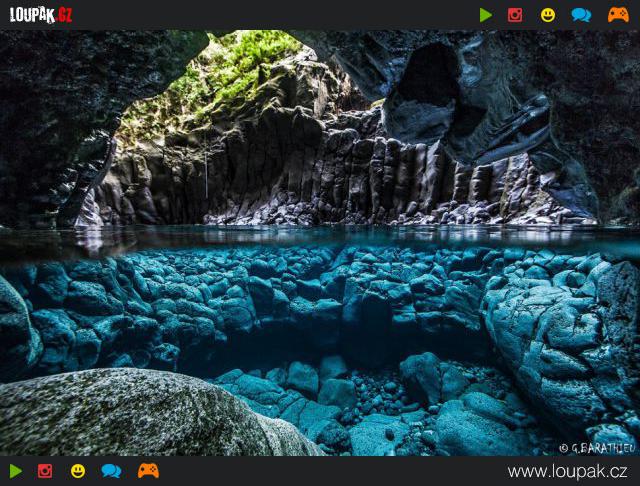The height and width of the screenshot is (486, 640).
Task: Click the orange gamepad icon in top bar
Action: pos(618,15)
